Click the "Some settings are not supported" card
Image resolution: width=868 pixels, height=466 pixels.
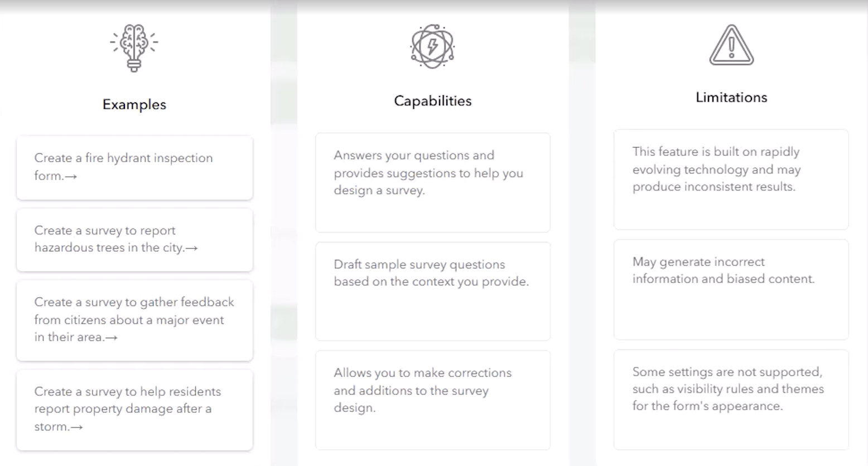(x=731, y=399)
